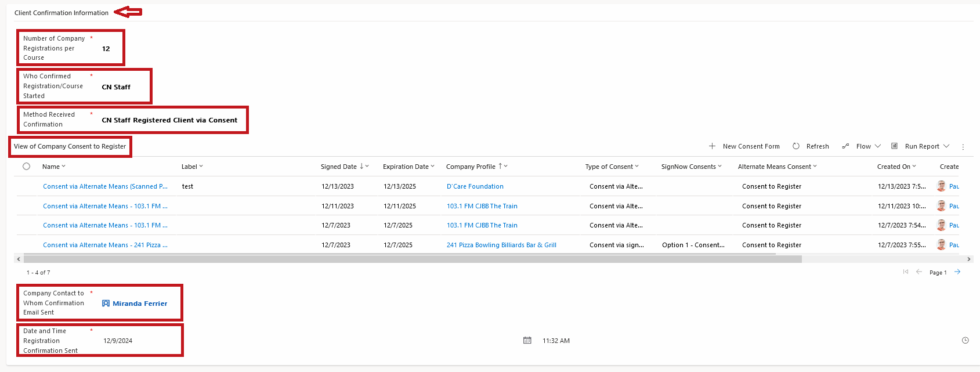This screenshot has width=980, height=372.
Task: Click the 12/9/2024 date field
Action: (118, 341)
